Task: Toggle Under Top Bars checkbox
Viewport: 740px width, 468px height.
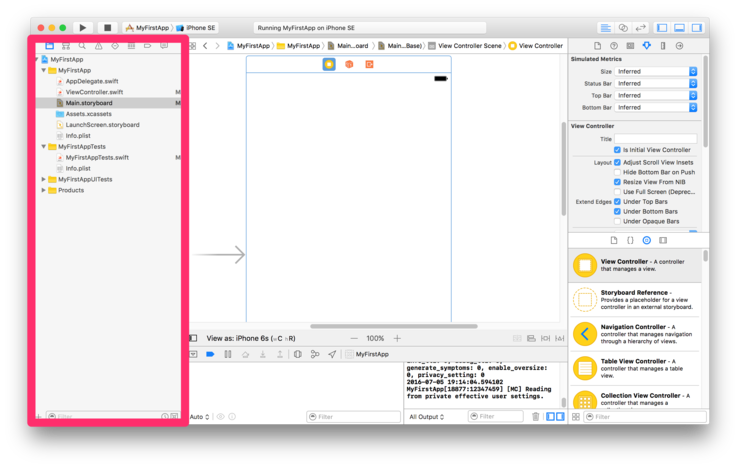Action: (617, 201)
